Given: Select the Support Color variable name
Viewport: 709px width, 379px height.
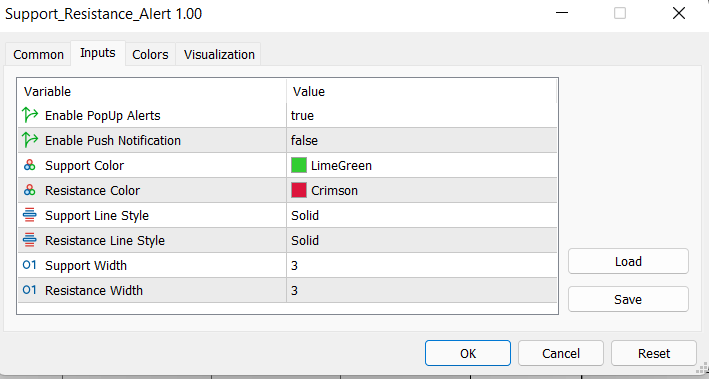Looking at the screenshot, I should [x=84, y=166].
